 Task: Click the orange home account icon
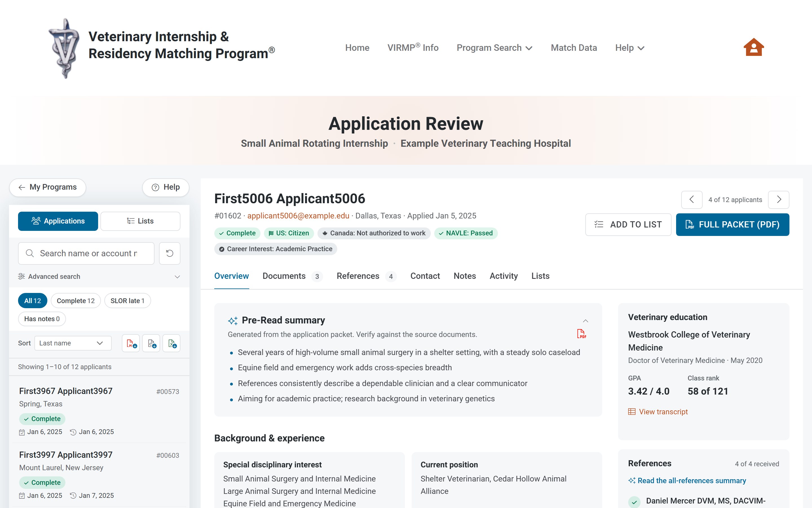click(754, 47)
